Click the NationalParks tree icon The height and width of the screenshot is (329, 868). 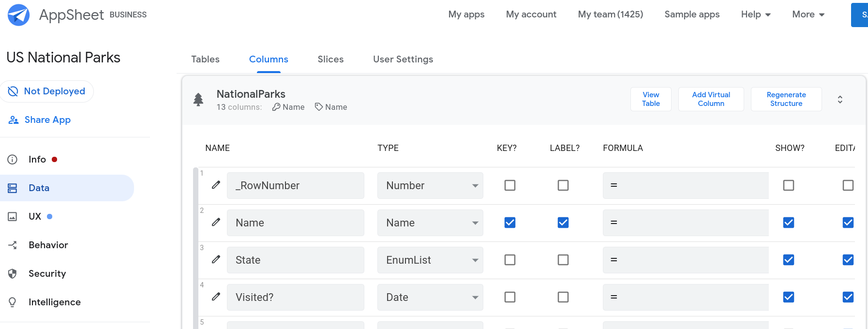pyautogui.click(x=198, y=100)
